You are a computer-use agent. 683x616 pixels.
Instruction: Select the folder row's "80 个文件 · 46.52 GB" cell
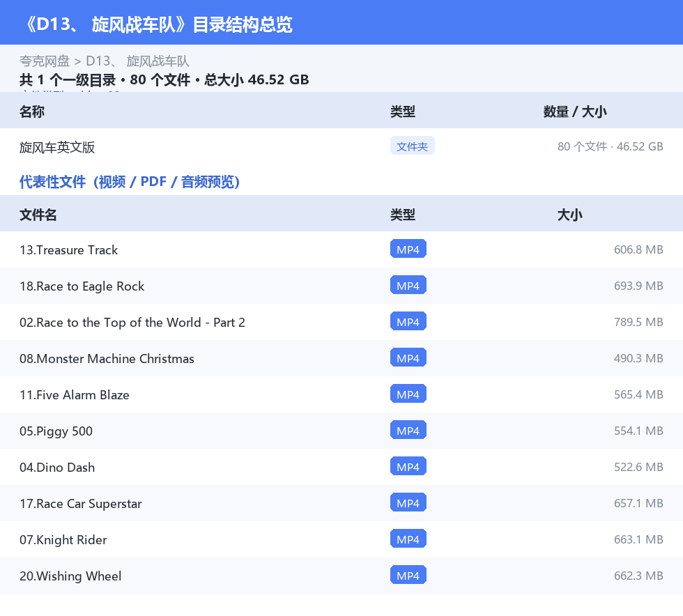pos(611,146)
